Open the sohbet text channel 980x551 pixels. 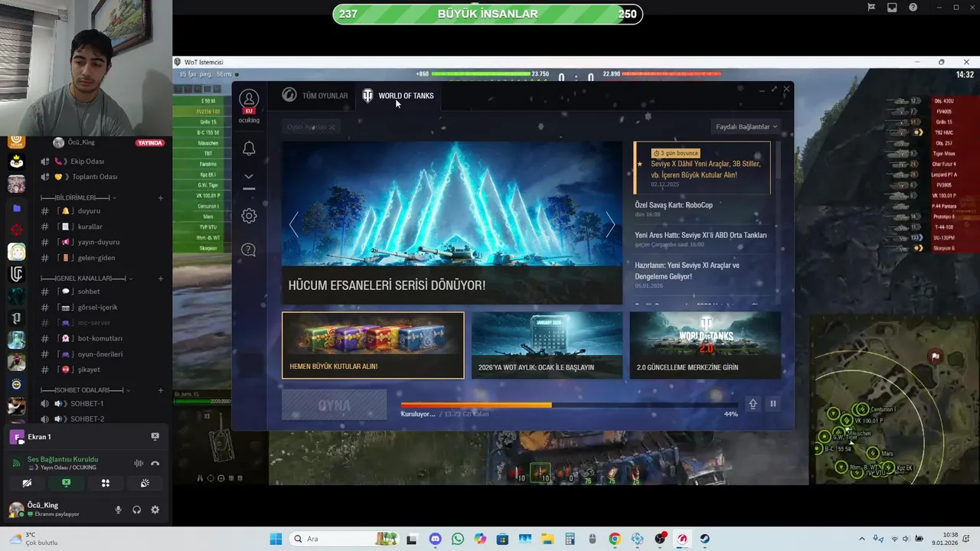89,292
